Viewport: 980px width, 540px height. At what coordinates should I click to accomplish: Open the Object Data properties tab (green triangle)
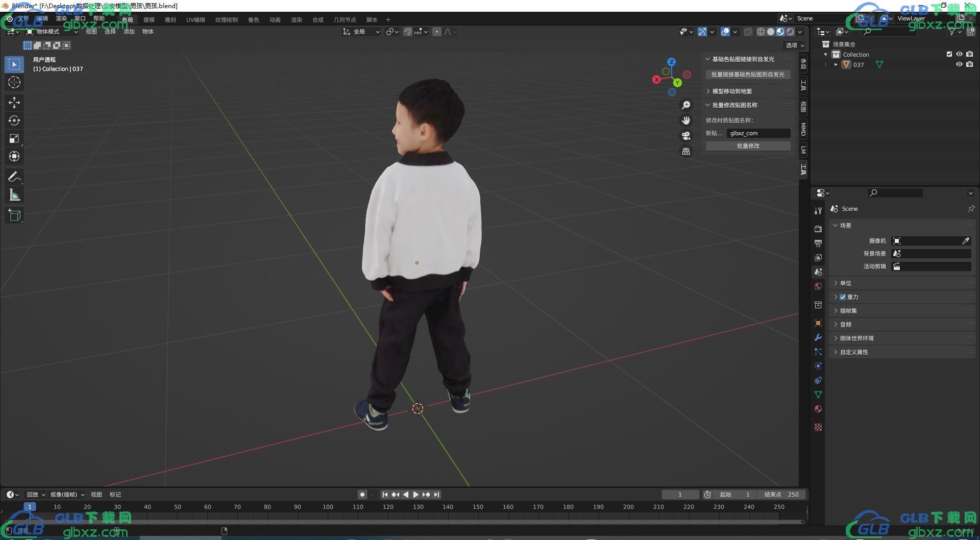[818, 395]
